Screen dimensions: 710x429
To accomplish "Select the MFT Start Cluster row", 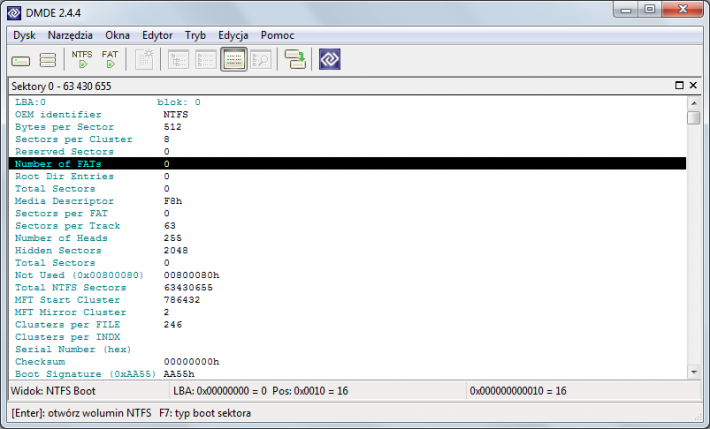I will tap(347, 300).
